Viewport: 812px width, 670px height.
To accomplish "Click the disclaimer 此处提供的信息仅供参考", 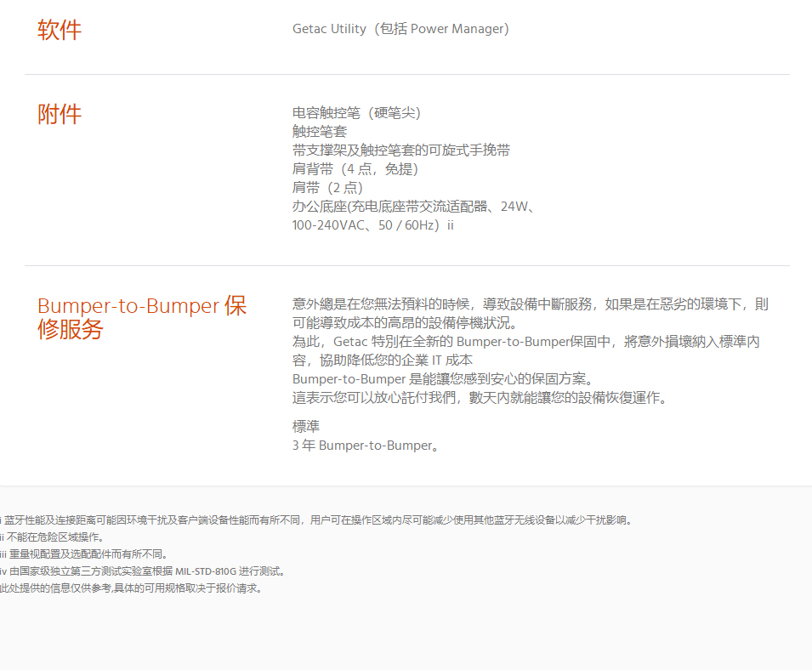I will tap(131, 588).
